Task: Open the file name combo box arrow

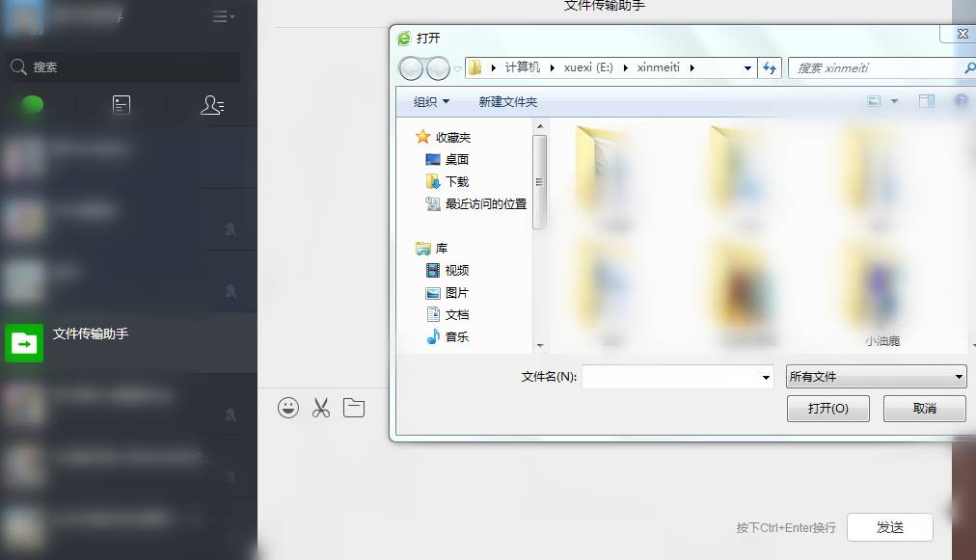Action: point(766,377)
